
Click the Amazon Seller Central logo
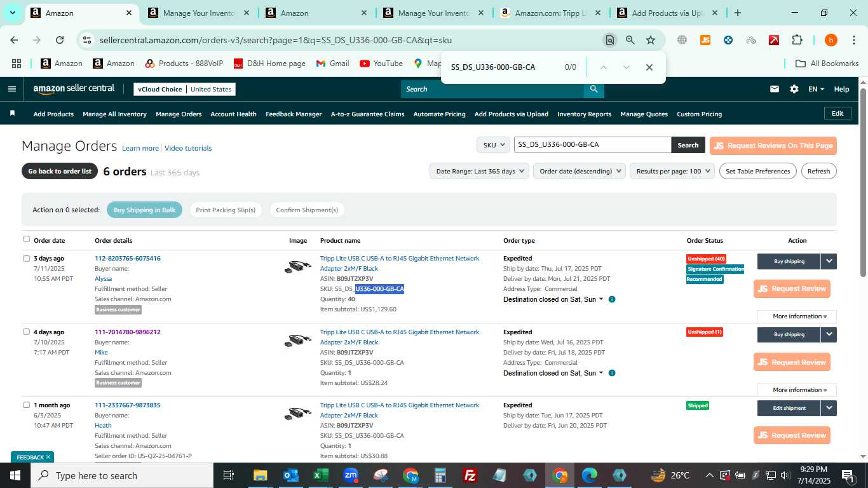point(74,89)
